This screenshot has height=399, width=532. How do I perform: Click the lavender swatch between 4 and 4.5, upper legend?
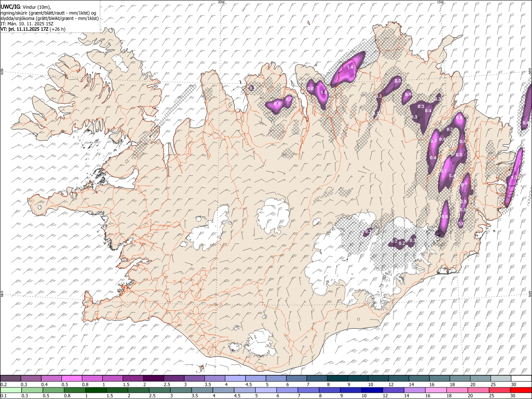pos(235,378)
